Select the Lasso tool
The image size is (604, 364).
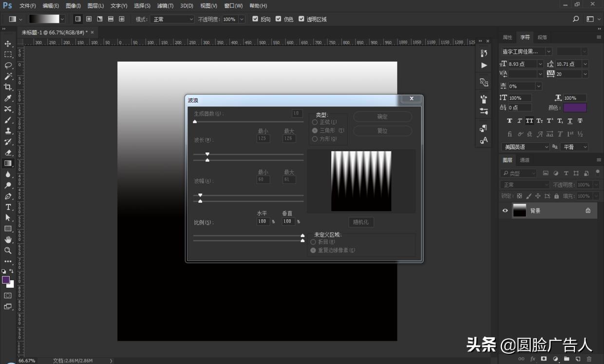[x=8, y=65]
